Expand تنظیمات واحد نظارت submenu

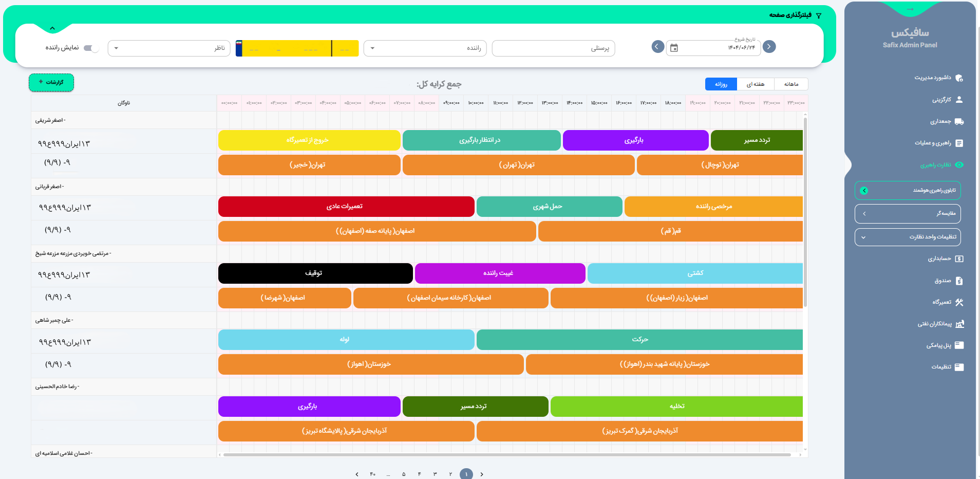coord(907,237)
